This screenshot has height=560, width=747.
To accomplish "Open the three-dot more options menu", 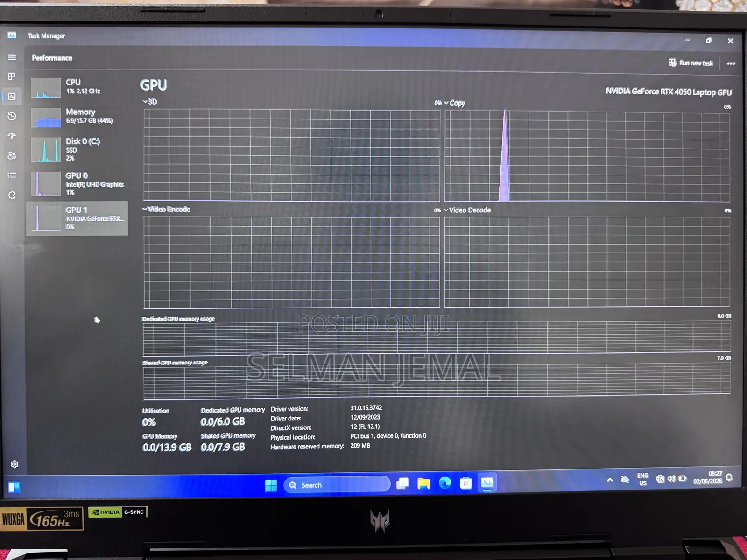I will (x=731, y=63).
